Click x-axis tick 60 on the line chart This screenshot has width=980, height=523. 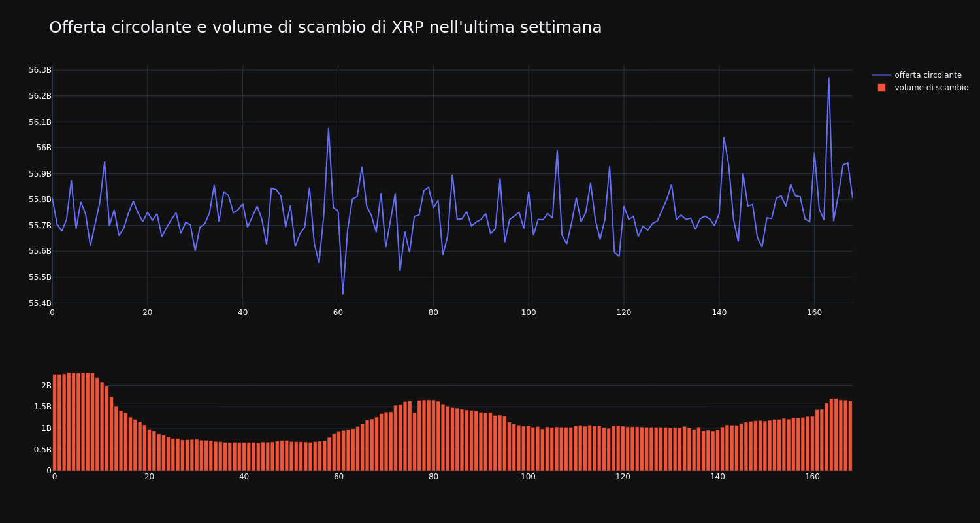tap(338, 312)
